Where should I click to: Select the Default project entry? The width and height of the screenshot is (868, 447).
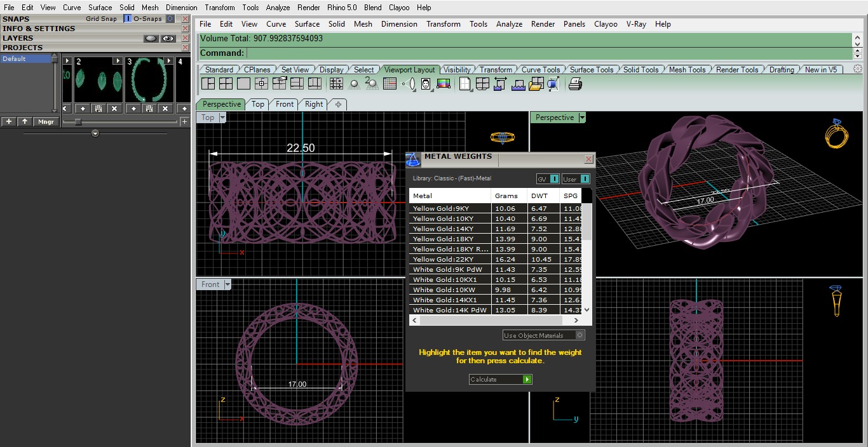click(x=25, y=58)
